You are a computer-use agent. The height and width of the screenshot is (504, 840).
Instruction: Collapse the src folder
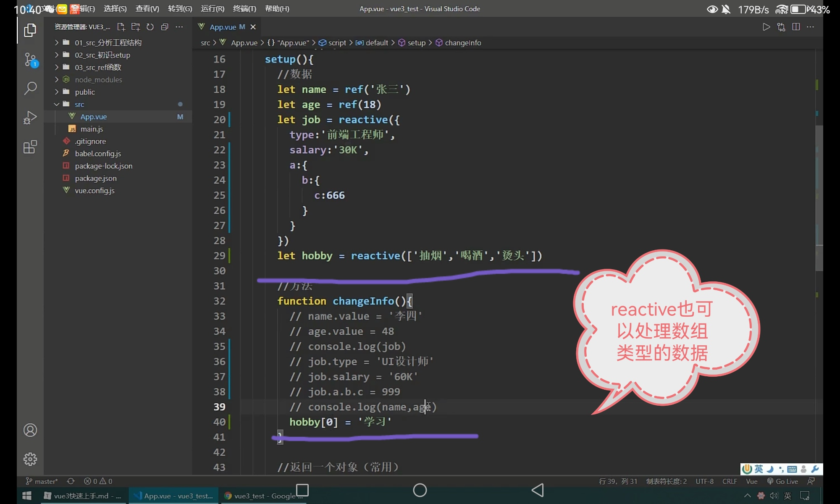pyautogui.click(x=79, y=104)
